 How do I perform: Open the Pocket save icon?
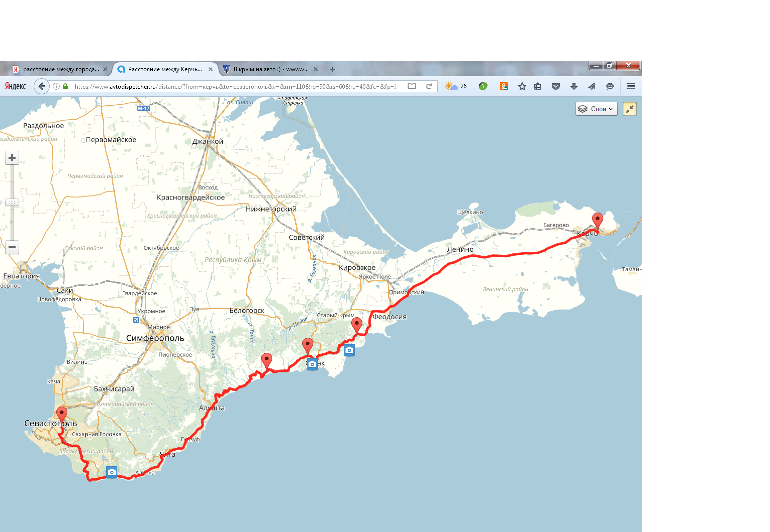(x=556, y=86)
